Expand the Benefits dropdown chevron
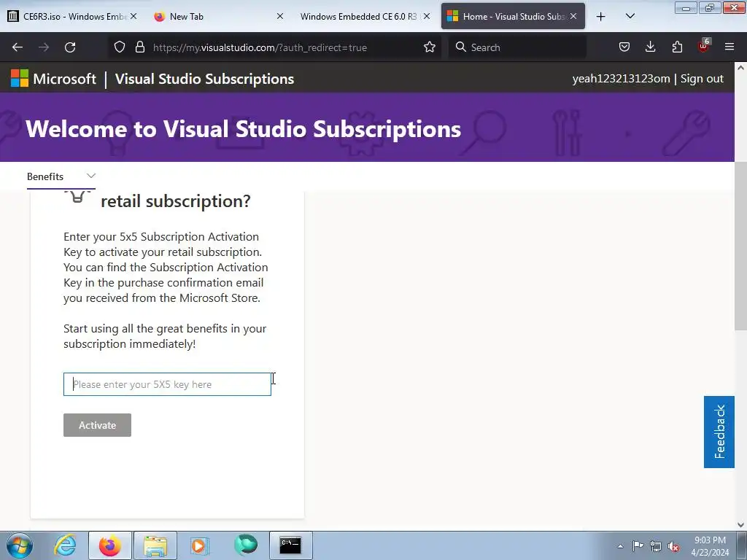Viewport: 747px width, 560px height. pos(91,176)
